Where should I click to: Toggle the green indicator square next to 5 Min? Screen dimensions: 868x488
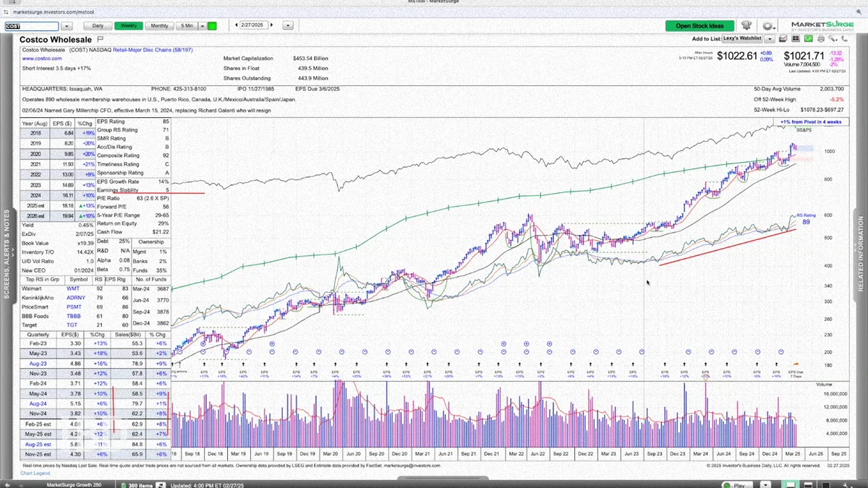(x=212, y=26)
